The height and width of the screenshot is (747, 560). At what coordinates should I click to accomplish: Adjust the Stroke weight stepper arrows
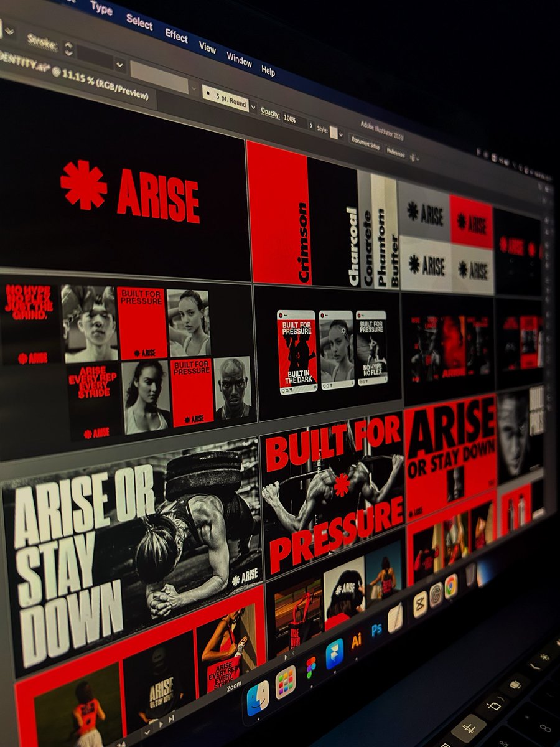click(x=68, y=49)
